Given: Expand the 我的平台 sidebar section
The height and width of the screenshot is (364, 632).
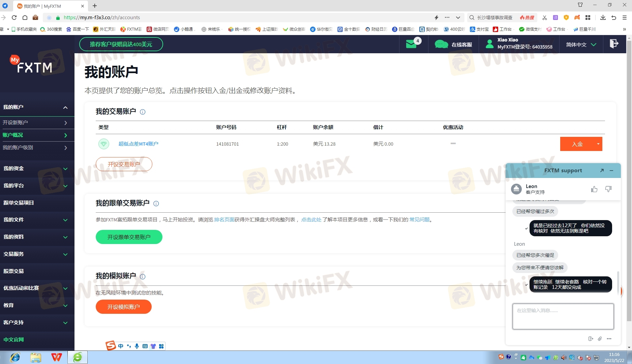Looking at the screenshot, I should [65, 186].
